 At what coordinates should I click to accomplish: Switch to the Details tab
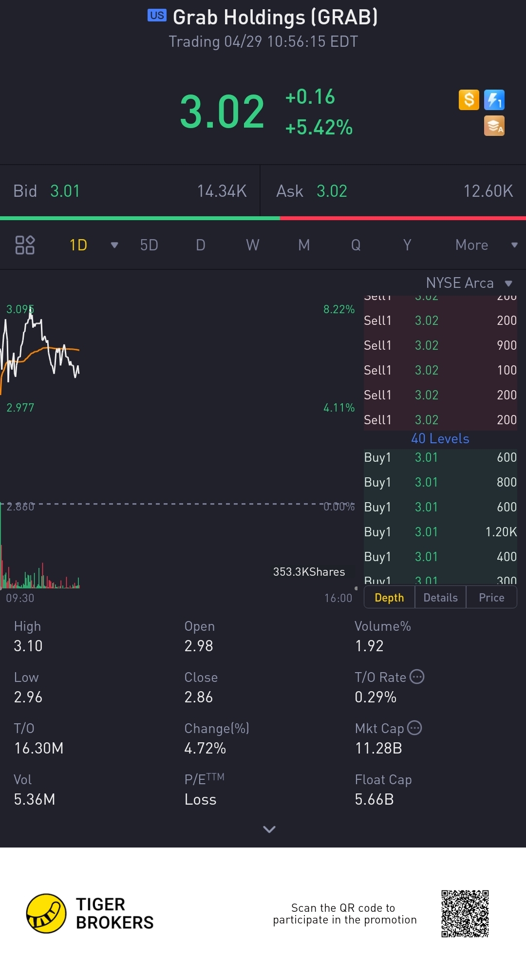tap(440, 598)
